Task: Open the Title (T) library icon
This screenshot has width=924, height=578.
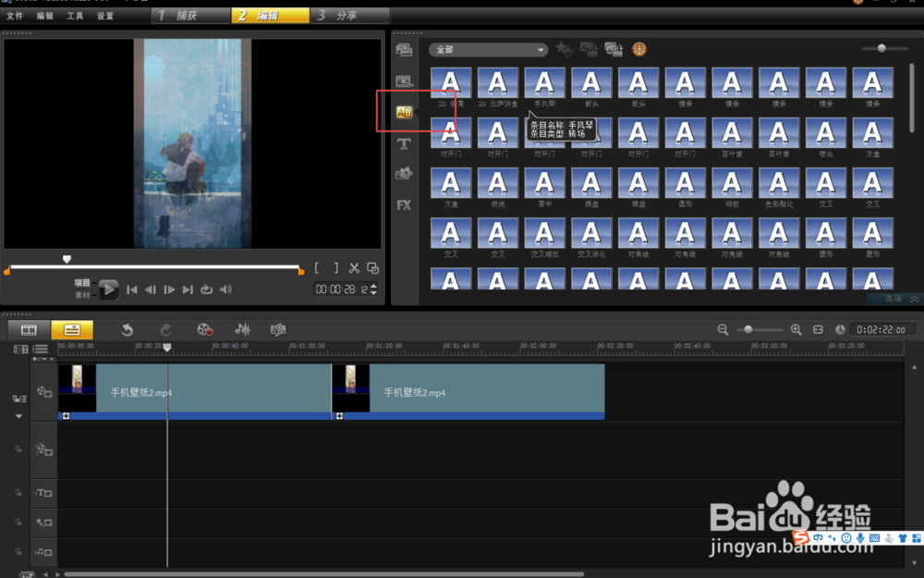Action: (x=404, y=143)
